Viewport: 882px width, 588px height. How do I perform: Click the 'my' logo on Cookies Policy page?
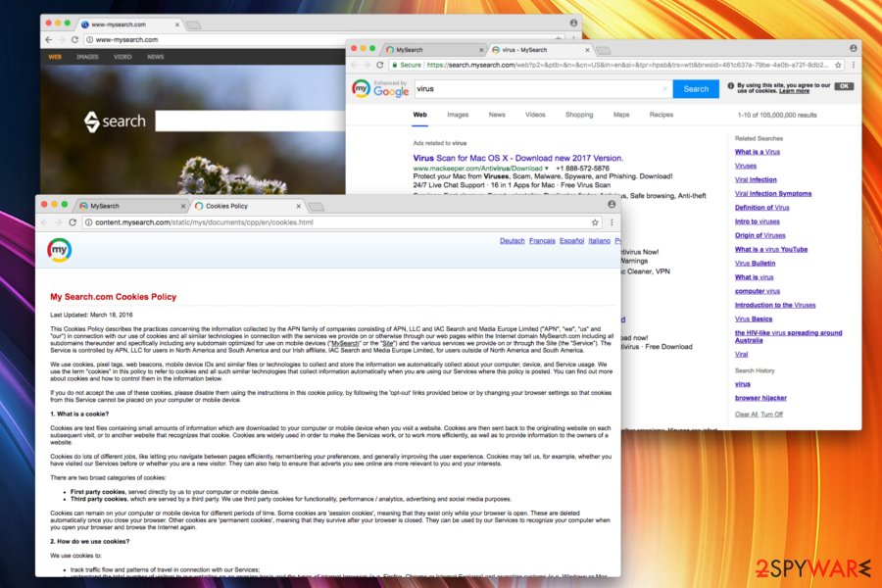[59, 250]
